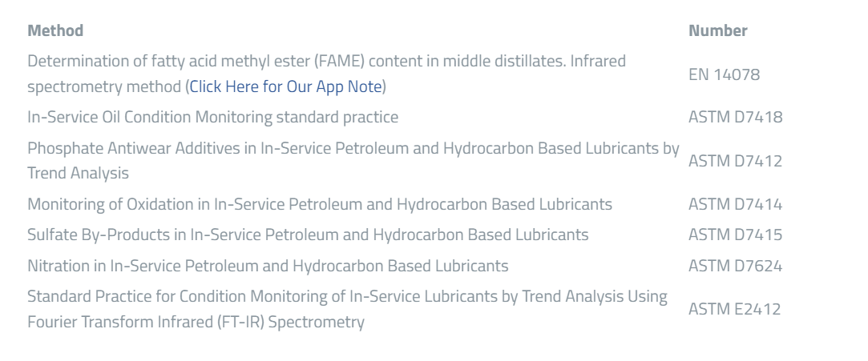Click the ASTM D7414 standard number
Image resolution: width=868 pixels, height=361 pixels.
tap(735, 204)
